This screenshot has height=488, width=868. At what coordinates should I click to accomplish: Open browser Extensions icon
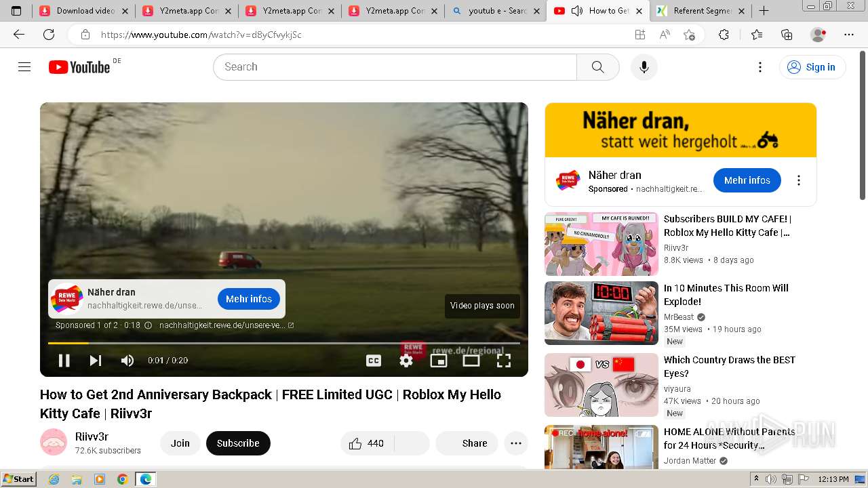tap(724, 35)
